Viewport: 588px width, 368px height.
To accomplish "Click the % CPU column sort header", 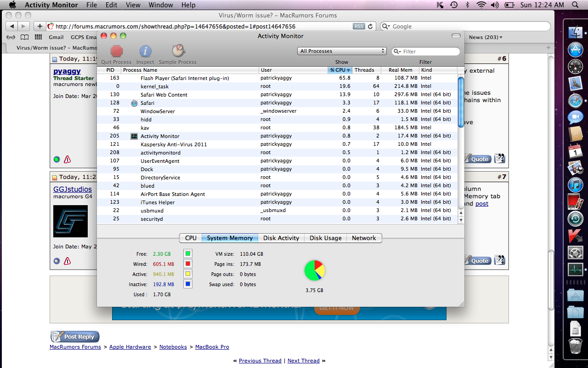I will (x=340, y=70).
